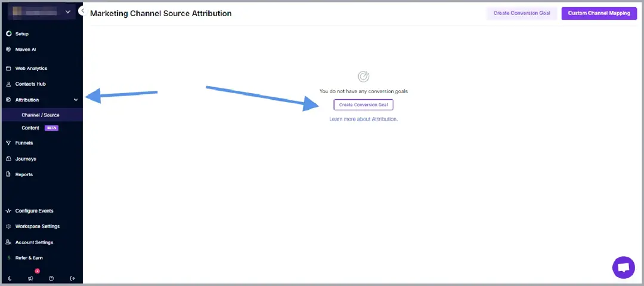Click the help circle icon

point(51,279)
